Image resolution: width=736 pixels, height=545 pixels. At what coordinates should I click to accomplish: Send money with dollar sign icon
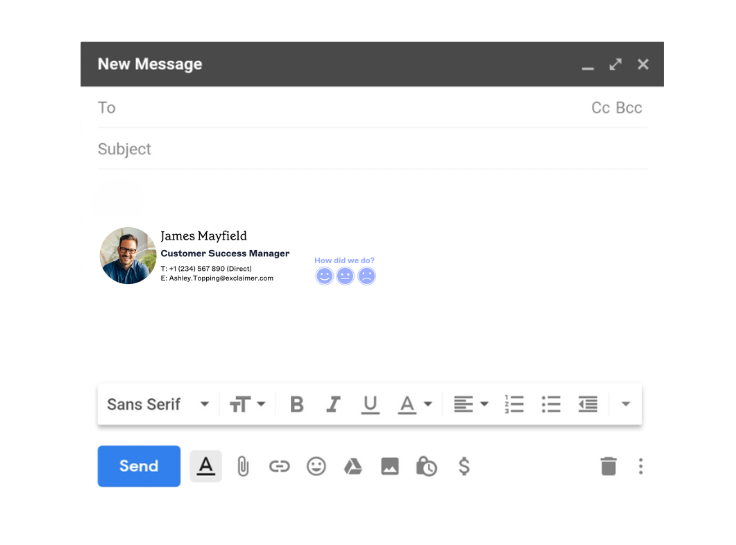(464, 466)
